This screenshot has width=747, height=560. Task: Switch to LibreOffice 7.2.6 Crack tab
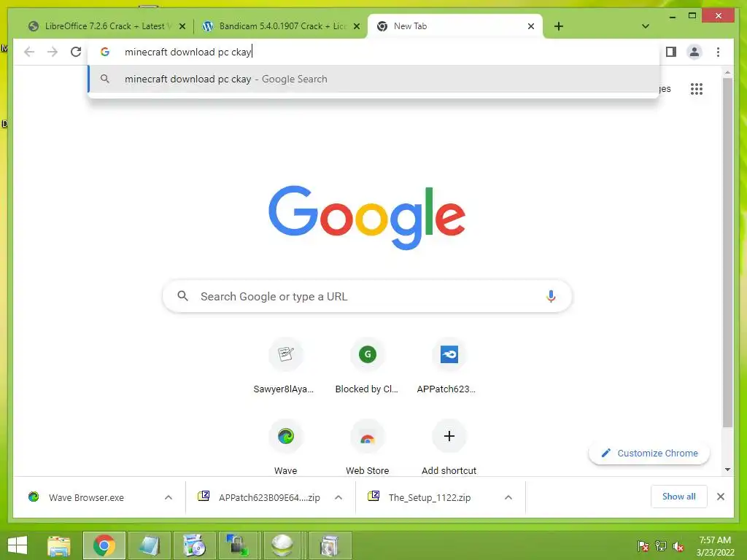click(x=104, y=26)
